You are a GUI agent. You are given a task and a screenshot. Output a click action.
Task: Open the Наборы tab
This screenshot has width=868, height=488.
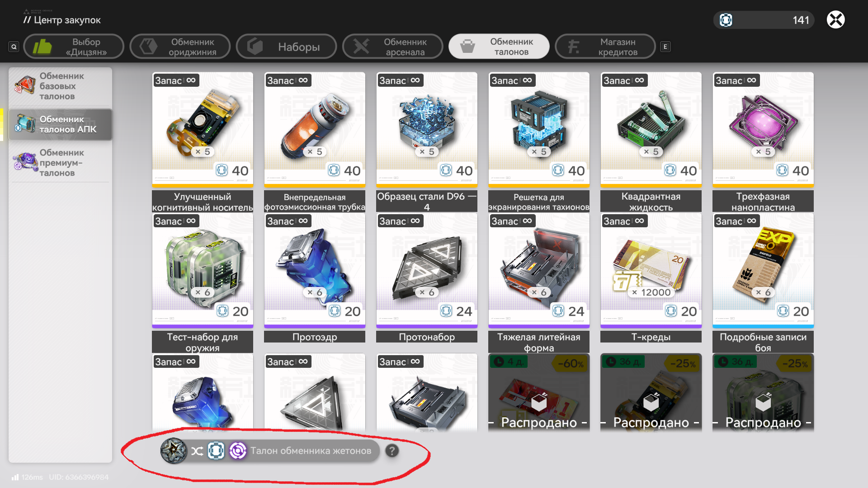tap(286, 47)
